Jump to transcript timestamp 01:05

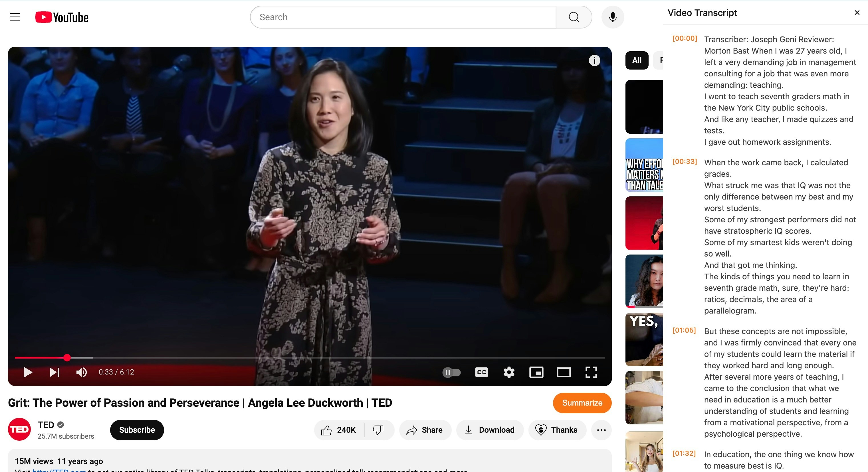click(684, 330)
